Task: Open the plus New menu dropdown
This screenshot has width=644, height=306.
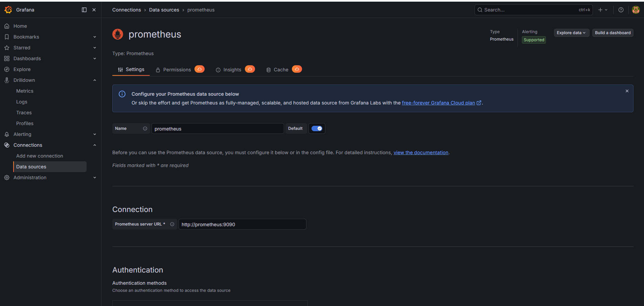Action: tap(603, 10)
